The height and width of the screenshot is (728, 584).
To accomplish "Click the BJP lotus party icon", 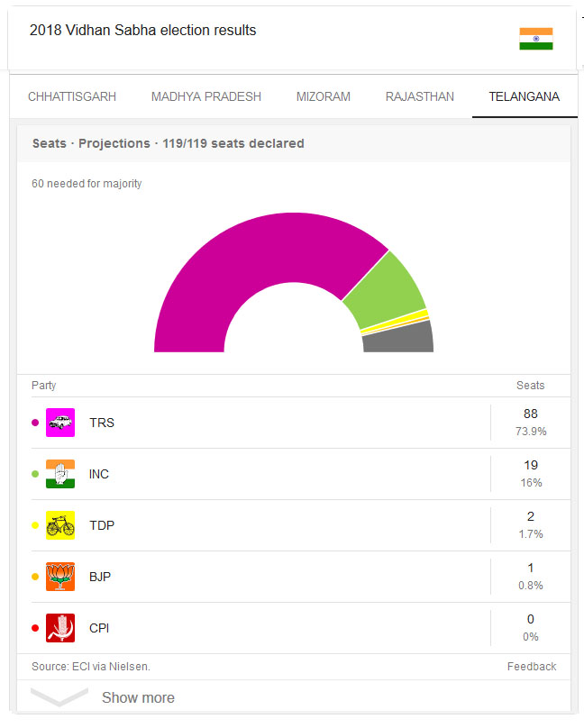I will pos(60,577).
